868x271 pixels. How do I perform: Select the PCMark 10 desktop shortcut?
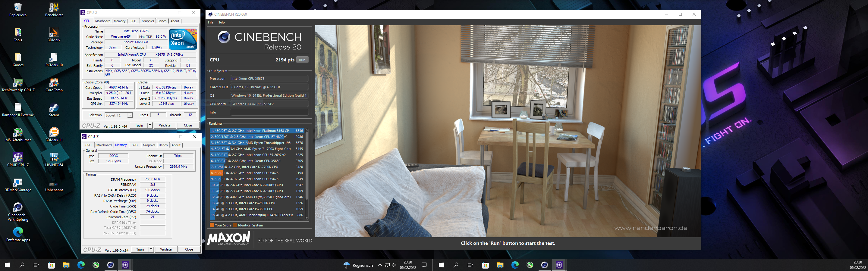[x=54, y=60]
